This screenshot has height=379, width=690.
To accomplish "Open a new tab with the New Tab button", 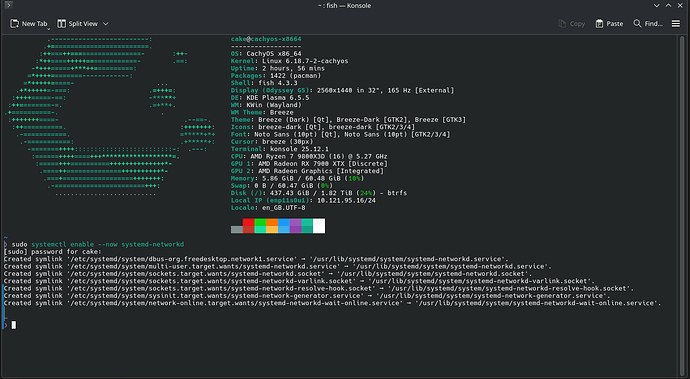I will [28, 24].
